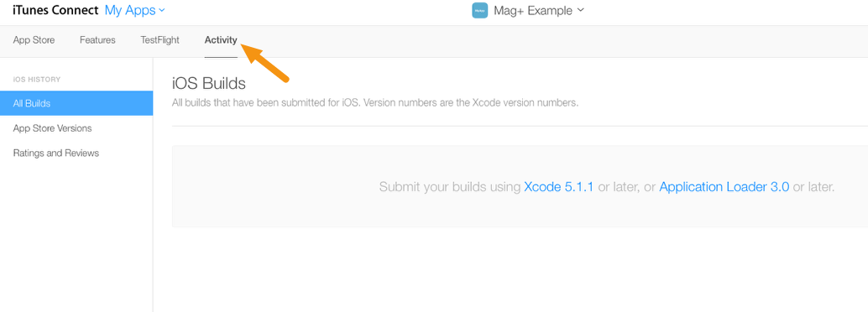
Task: Open the My Apps dropdown chevron
Action: pos(162,10)
